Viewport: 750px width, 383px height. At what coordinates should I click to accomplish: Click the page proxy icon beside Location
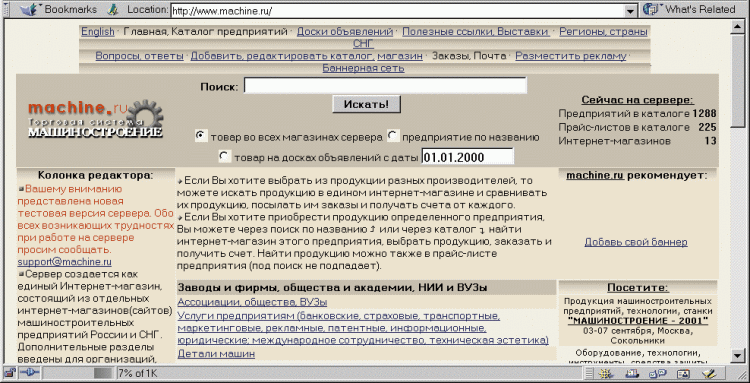coord(114,9)
